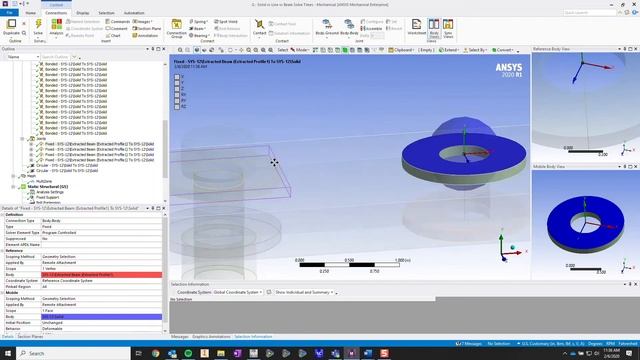The height and width of the screenshot is (360, 640).
Task: Select Fixed Support in the Outline
Action: [47, 197]
